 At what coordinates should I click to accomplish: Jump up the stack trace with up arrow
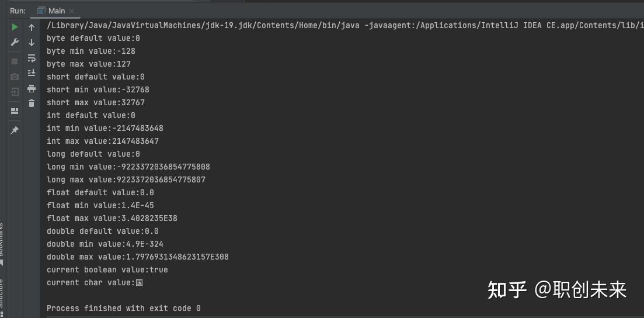click(32, 27)
